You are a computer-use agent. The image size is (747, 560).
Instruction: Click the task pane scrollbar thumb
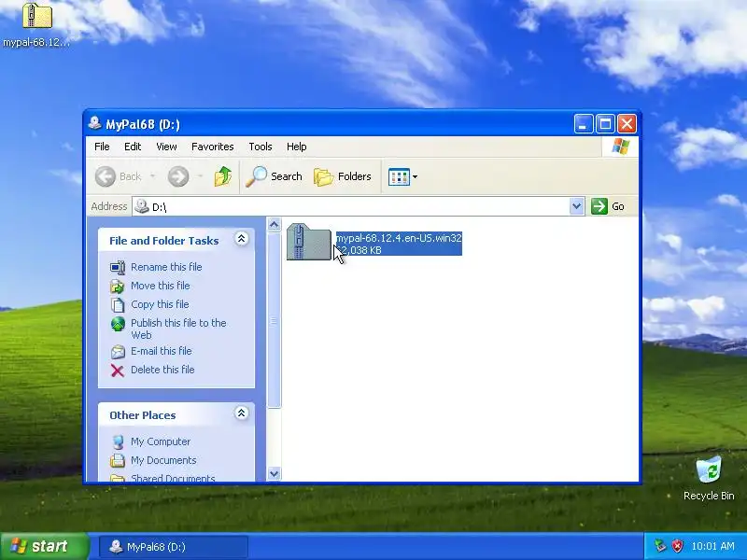click(x=274, y=320)
